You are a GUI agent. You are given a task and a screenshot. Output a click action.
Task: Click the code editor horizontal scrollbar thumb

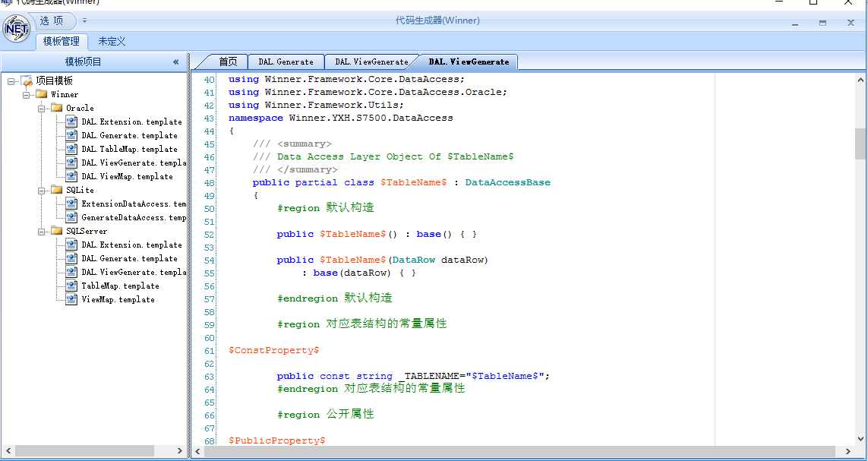519,452
